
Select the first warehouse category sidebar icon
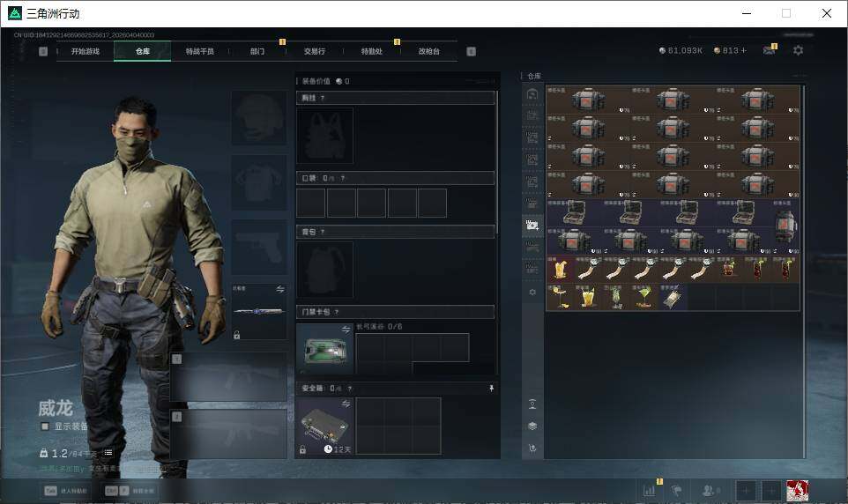pos(532,94)
